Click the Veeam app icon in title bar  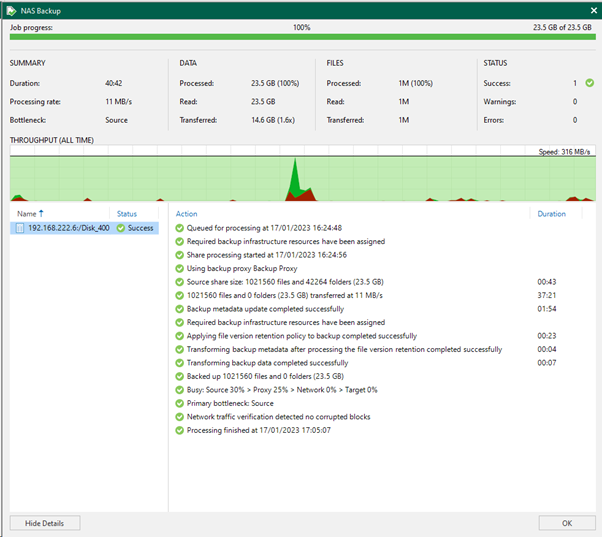click(11, 11)
